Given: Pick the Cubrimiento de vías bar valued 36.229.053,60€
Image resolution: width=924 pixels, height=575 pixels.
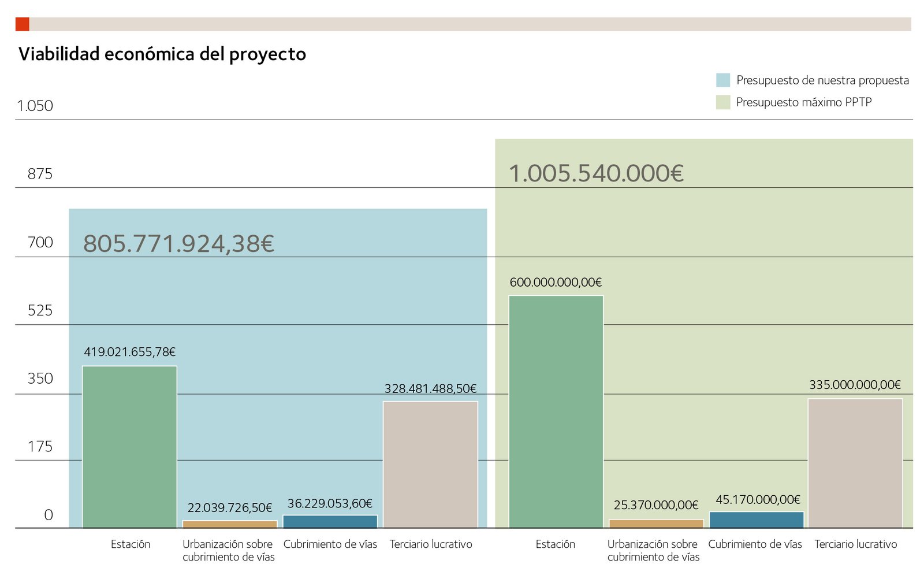Looking at the screenshot, I should (330, 521).
